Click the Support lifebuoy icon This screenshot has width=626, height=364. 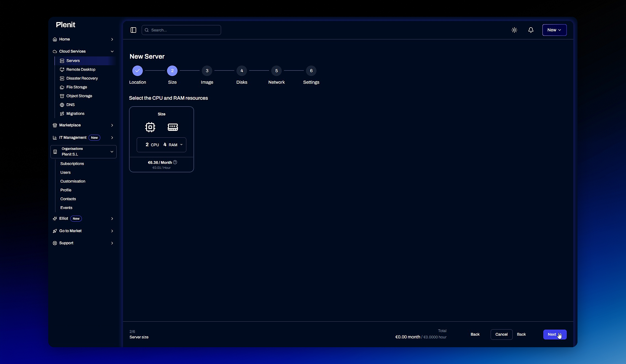(55, 243)
